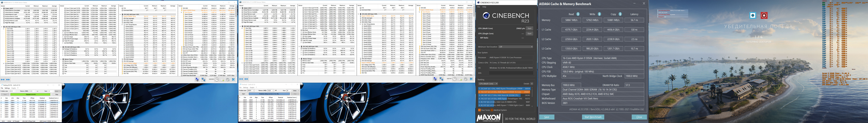Viewport: 868px width, 123px height.
Task: Click Stop in Testing LinX window
Action: [57, 94]
